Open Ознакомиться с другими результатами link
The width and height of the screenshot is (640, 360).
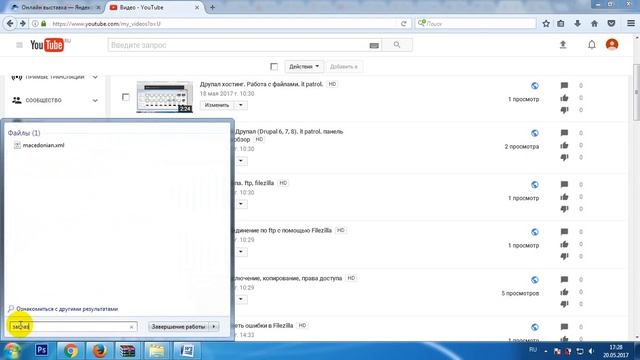[x=67, y=309]
